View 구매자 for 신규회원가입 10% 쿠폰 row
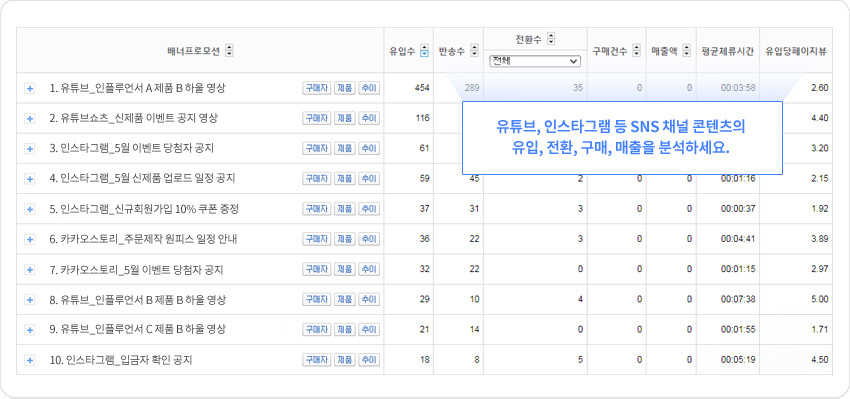Viewport: 850px width, 399px height. [x=316, y=209]
